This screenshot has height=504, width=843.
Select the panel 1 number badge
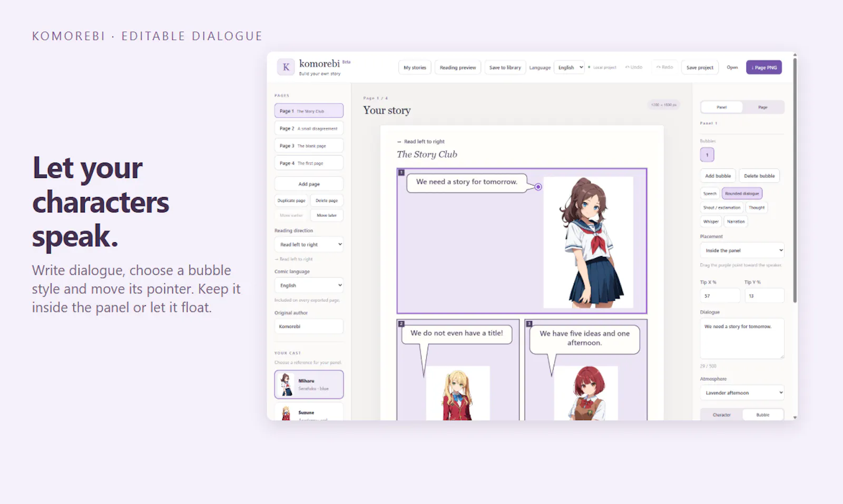(x=401, y=172)
